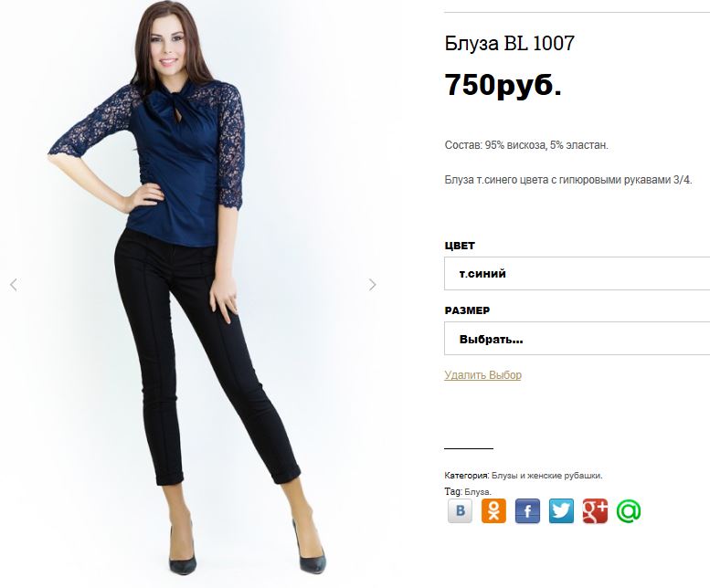The height and width of the screenshot is (588, 710).
Task: Click the blouse description about гипюровыми рукавами
Action: coord(568,180)
